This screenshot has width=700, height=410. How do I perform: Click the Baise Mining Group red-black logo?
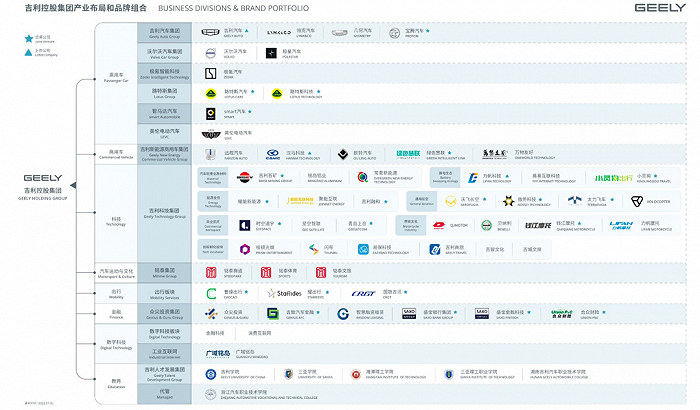click(245, 177)
